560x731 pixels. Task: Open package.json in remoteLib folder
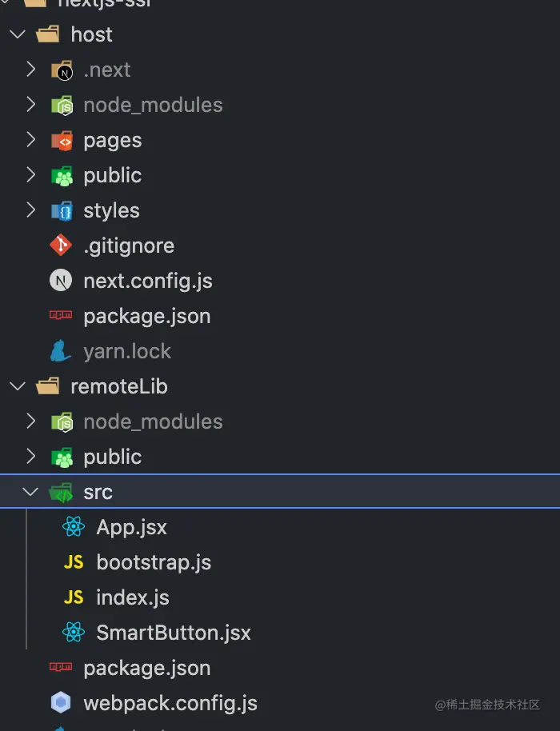click(x=147, y=669)
